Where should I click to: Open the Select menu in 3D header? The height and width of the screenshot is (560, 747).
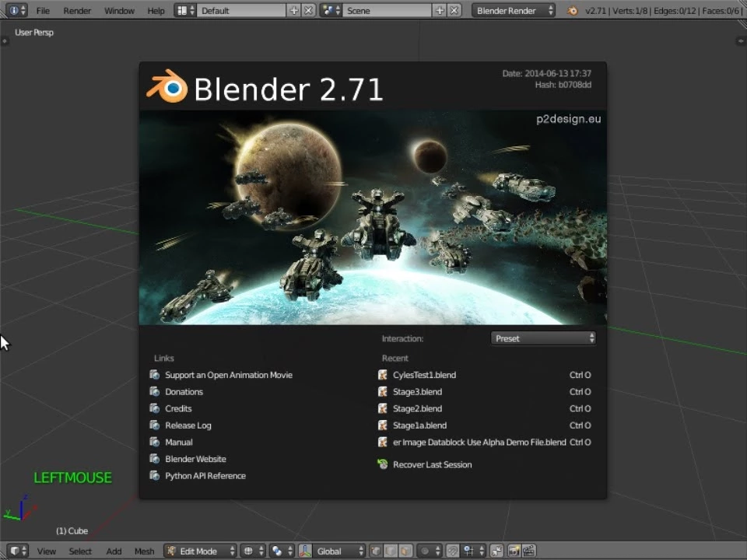click(x=80, y=551)
